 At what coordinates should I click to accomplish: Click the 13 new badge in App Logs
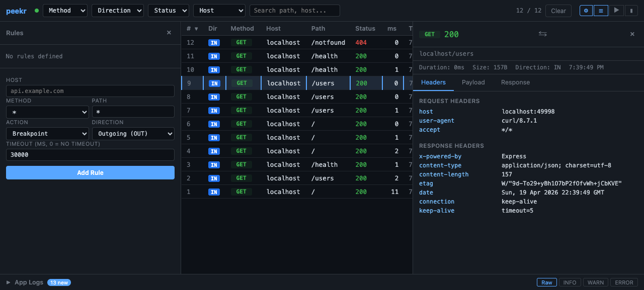[x=59, y=282]
